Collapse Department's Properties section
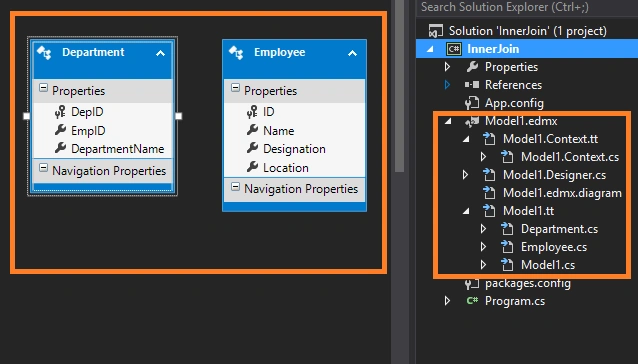This screenshot has width=638, height=364. point(43,88)
